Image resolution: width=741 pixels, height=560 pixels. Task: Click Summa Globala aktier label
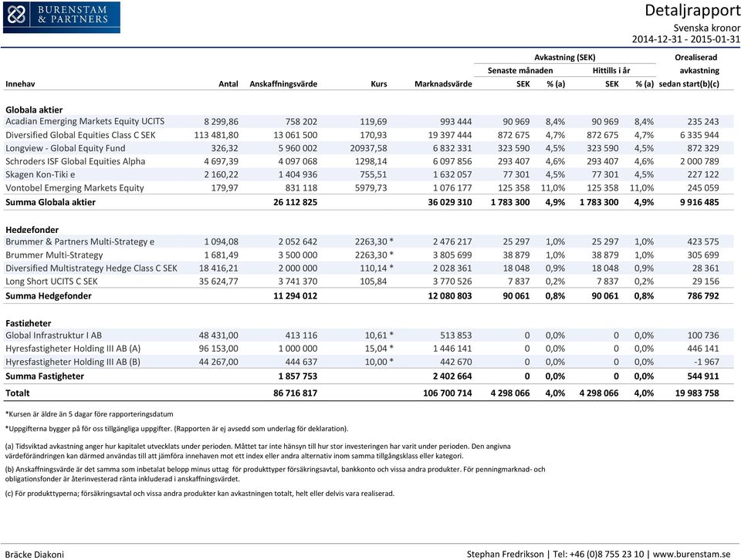[50, 202]
